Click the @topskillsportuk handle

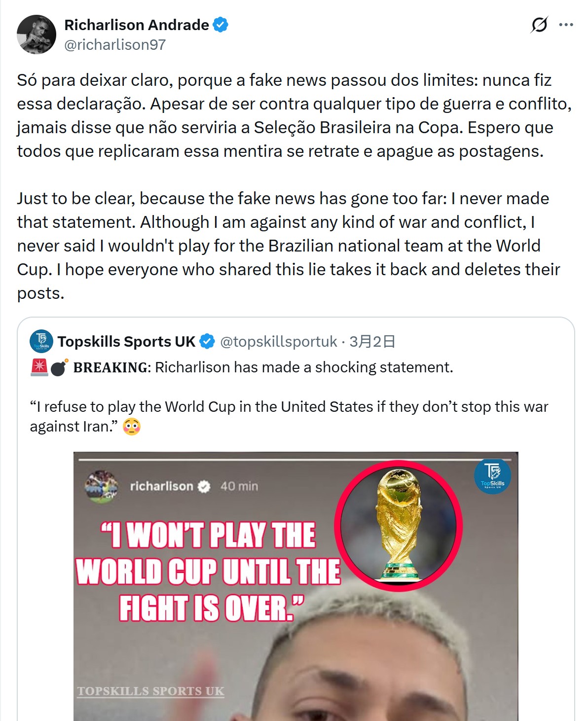pyautogui.click(x=279, y=341)
